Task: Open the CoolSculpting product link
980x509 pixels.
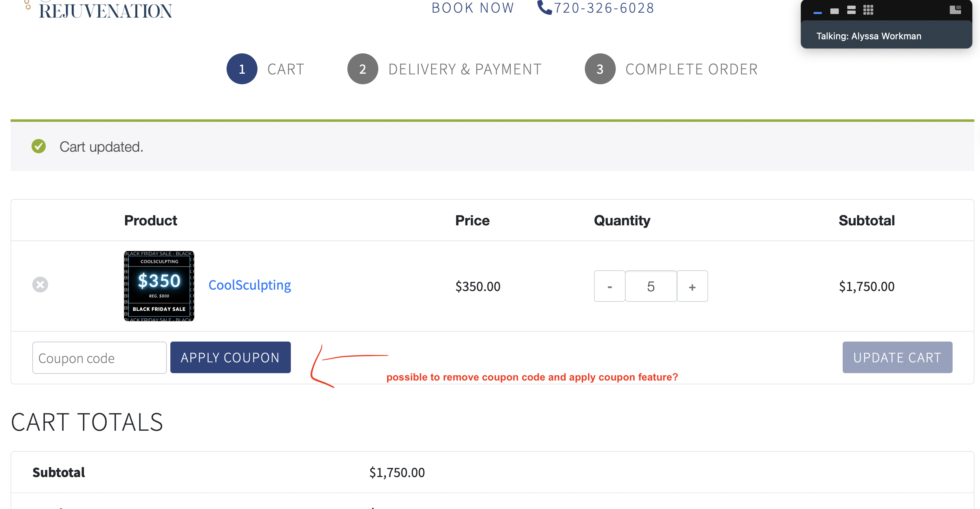Action: [x=249, y=285]
